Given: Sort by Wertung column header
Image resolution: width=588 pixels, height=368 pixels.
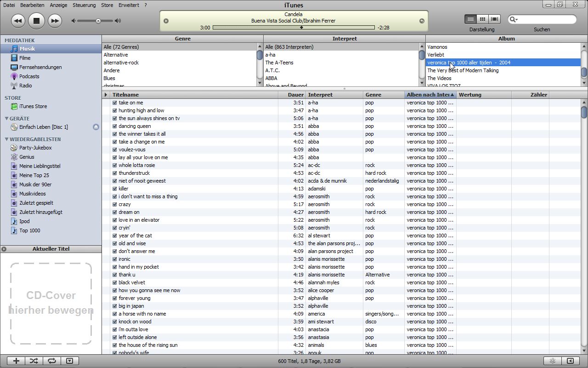Looking at the screenshot, I should (x=484, y=95).
